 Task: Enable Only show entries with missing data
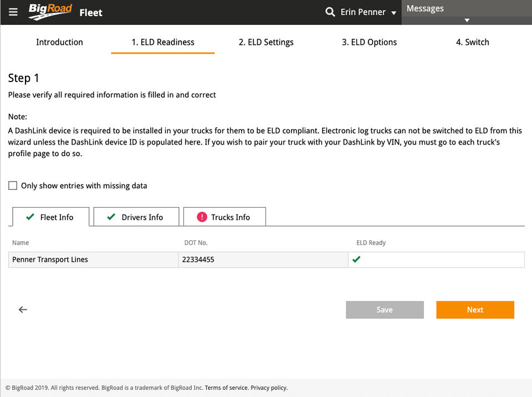click(x=13, y=185)
